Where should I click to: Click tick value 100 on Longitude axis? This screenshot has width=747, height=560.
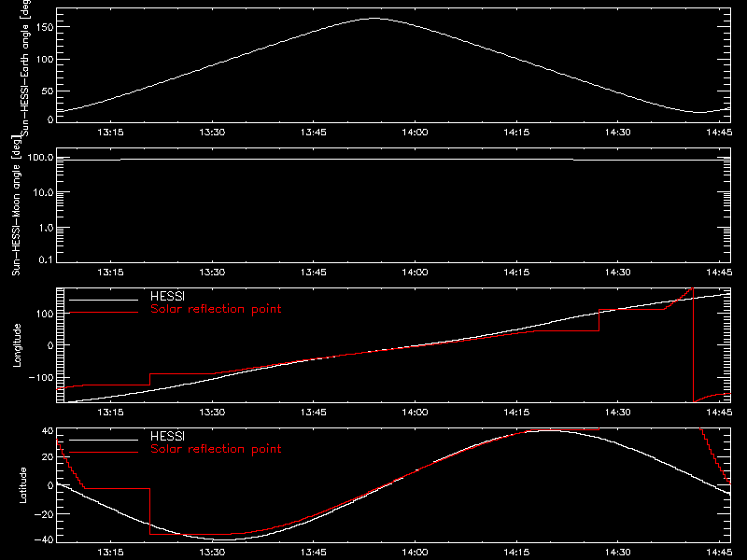pyautogui.click(x=45, y=314)
